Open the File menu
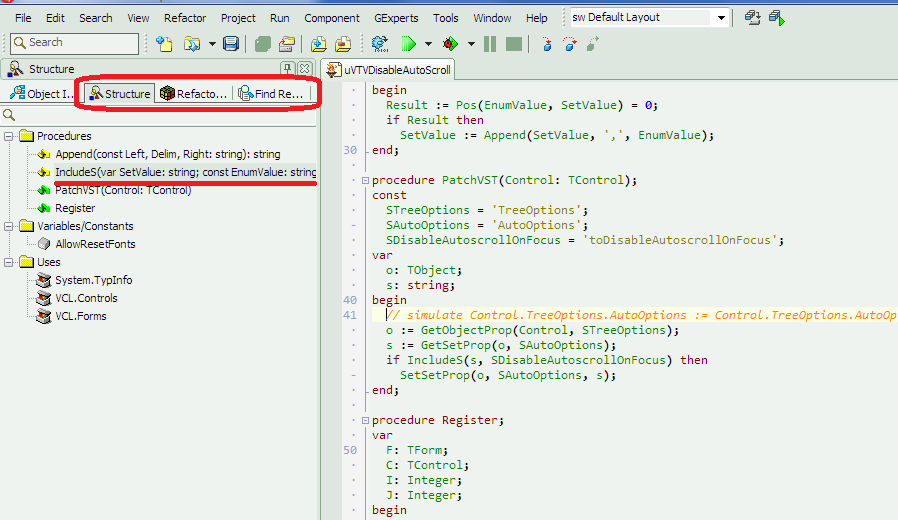Screen dimensions: 898x520 [x=23, y=18]
